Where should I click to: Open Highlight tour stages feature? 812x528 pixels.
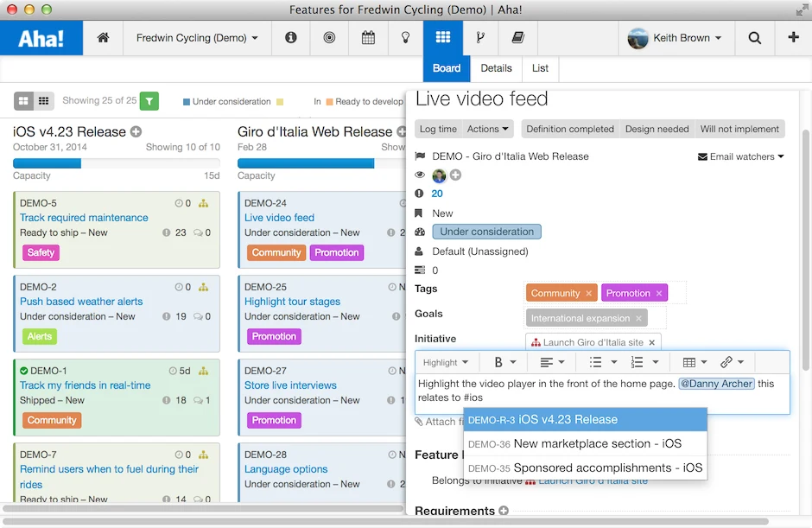pos(292,302)
